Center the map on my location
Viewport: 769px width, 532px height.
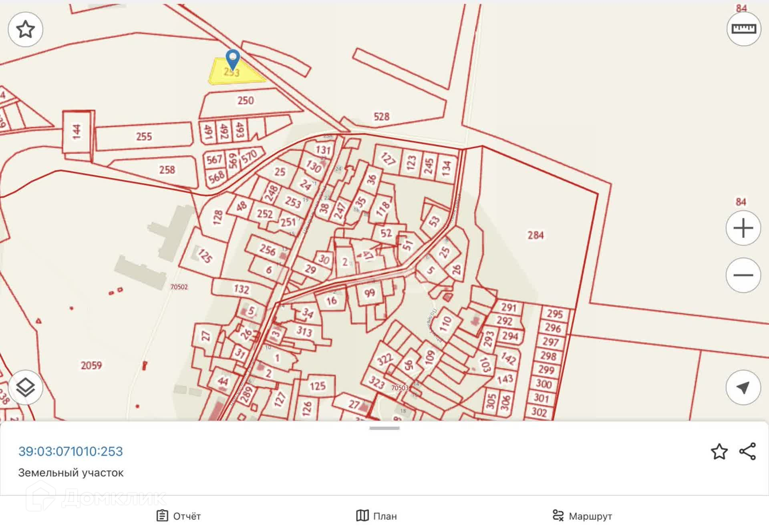click(743, 387)
